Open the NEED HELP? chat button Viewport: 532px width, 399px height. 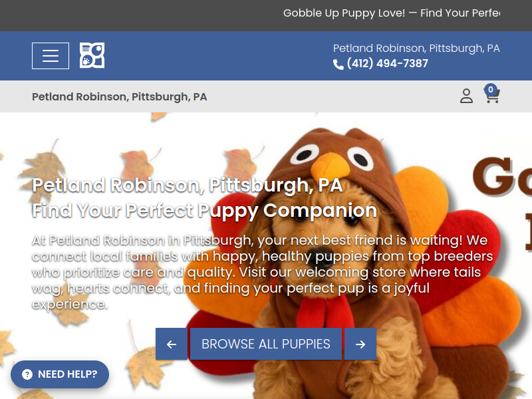[60, 374]
